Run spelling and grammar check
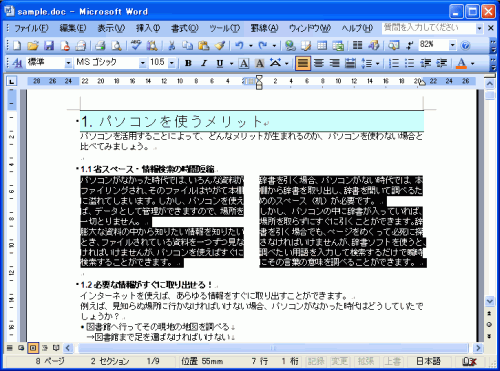Screen dimensions: 500x371 point(136,45)
